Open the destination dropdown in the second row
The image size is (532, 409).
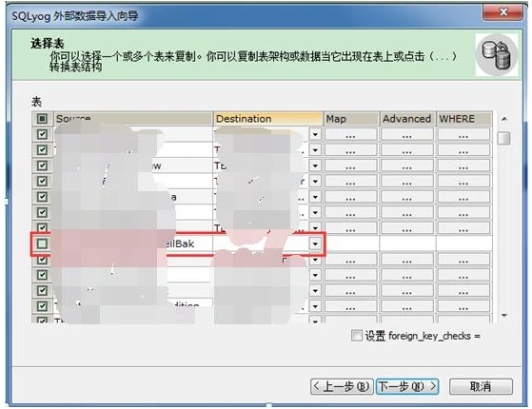coord(315,150)
